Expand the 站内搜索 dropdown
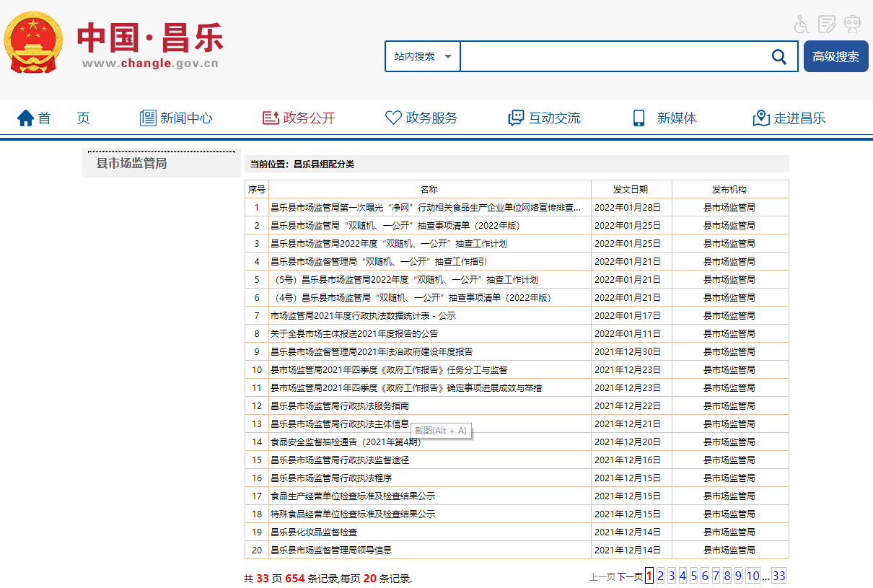This screenshot has height=588, width=873. click(423, 56)
